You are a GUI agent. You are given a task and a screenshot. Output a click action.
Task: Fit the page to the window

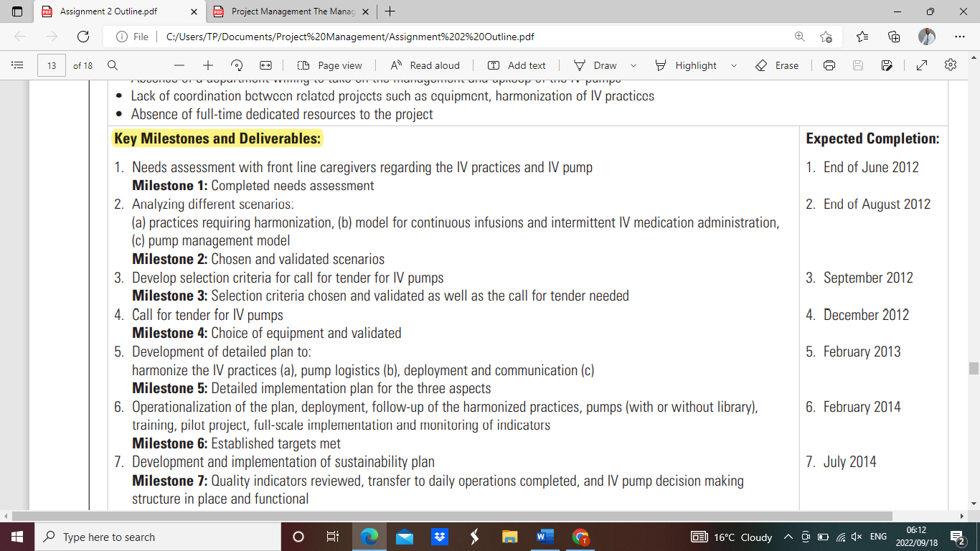pyautogui.click(x=265, y=65)
